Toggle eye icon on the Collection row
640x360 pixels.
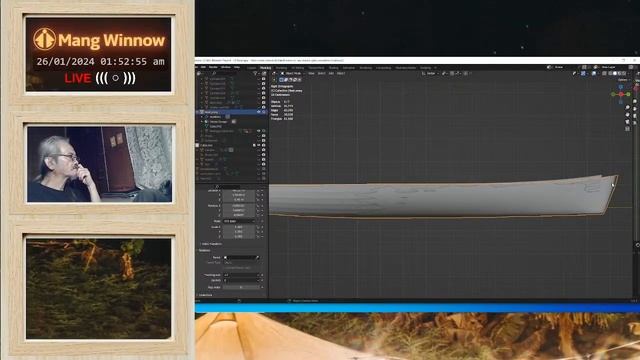pyautogui.click(x=259, y=145)
